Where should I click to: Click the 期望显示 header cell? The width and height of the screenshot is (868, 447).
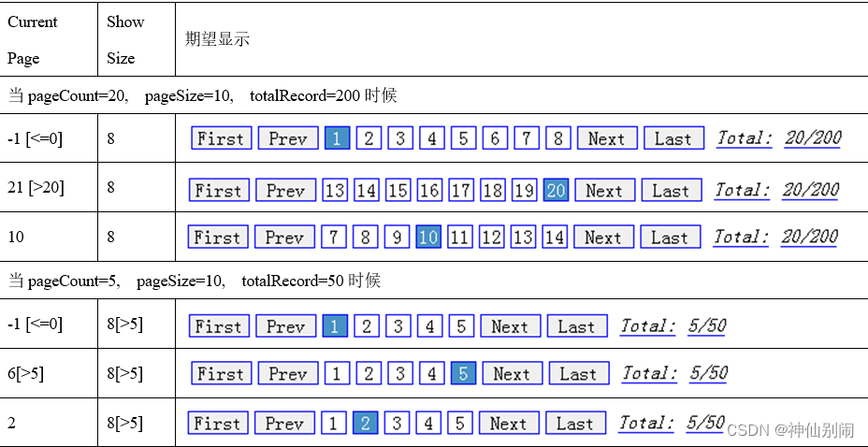click(522, 39)
